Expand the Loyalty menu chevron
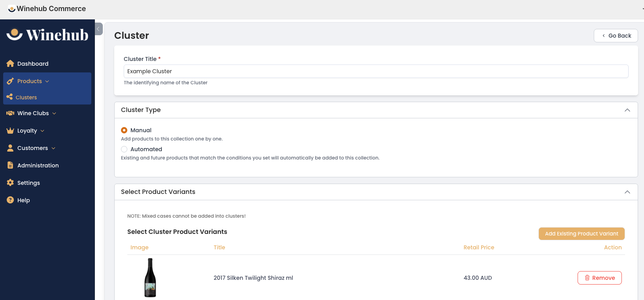The height and width of the screenshot is (300, 644). pyautogui.click(x=42, y=131)
